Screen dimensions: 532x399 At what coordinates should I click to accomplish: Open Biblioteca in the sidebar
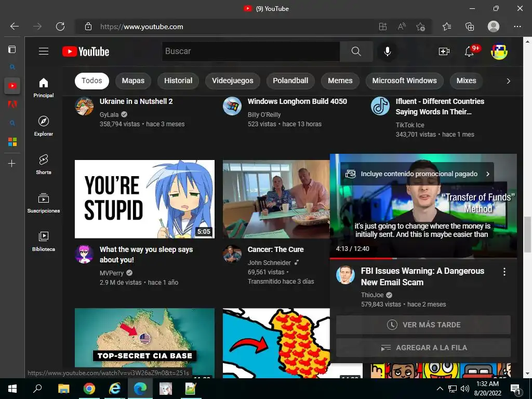pyautogui.click(x=44, y=241)
